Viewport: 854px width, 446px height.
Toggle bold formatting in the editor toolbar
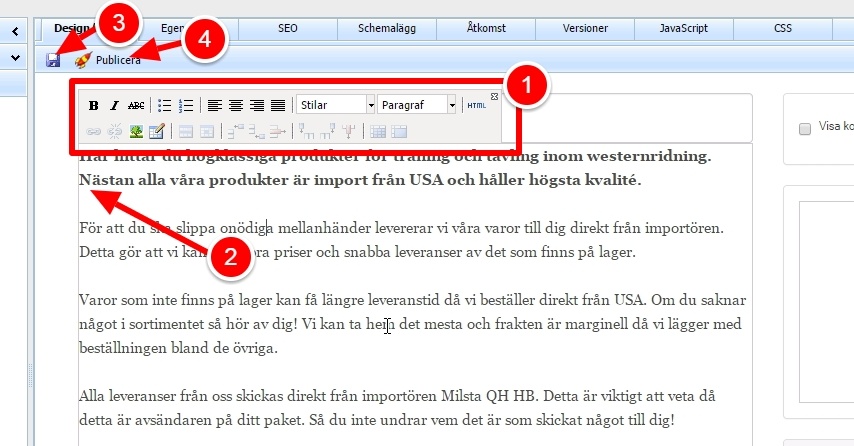pos(93,105)
